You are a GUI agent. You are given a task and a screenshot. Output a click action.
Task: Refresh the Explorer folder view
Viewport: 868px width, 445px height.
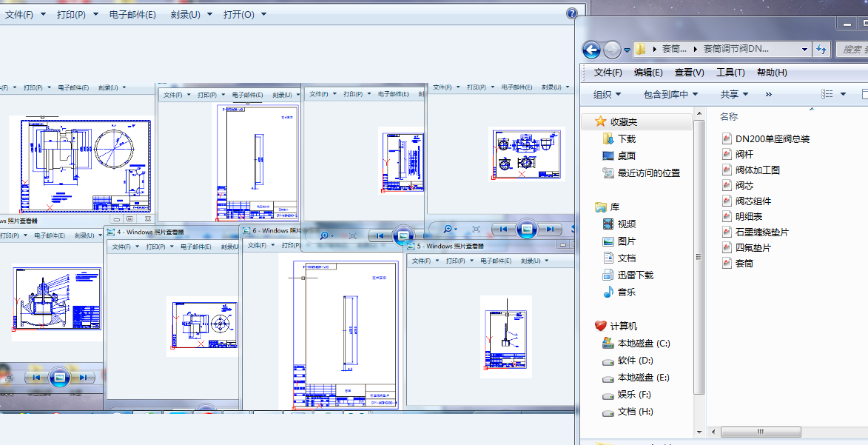click(821, 49)
